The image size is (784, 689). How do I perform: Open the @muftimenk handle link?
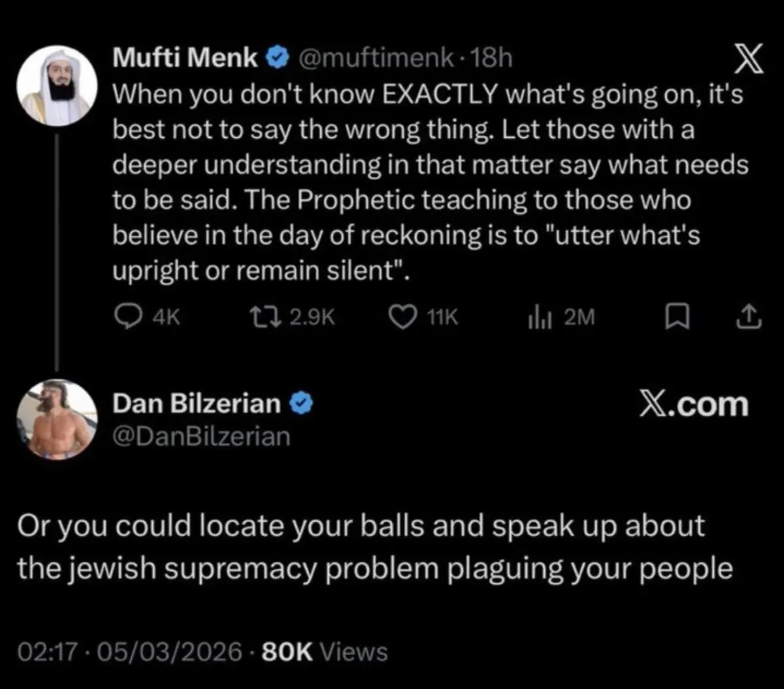pos(376,59)
